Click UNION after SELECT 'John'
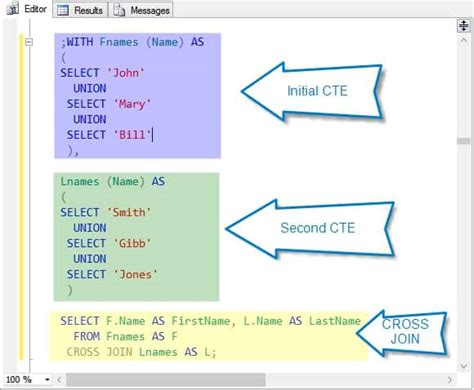474x390 pixels. click(90, 88)
